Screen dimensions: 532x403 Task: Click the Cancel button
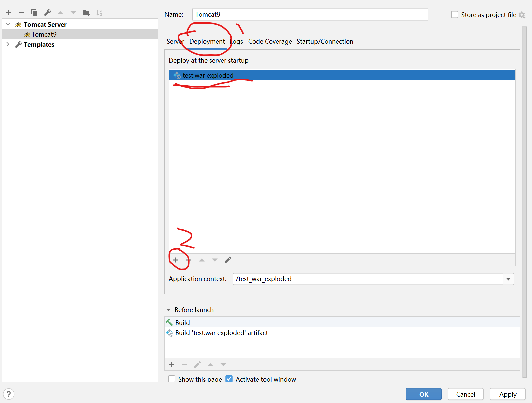466,394
